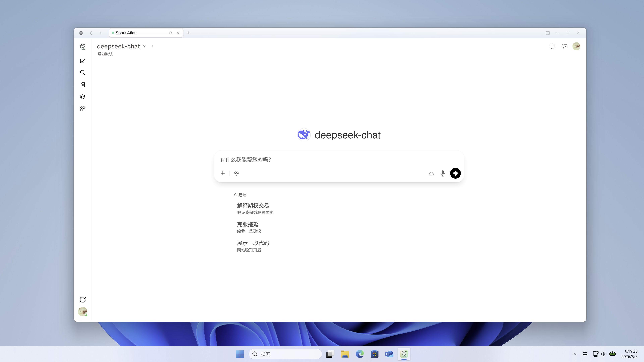
Task: Open Windows Start menu
Action: coord(240,354)
